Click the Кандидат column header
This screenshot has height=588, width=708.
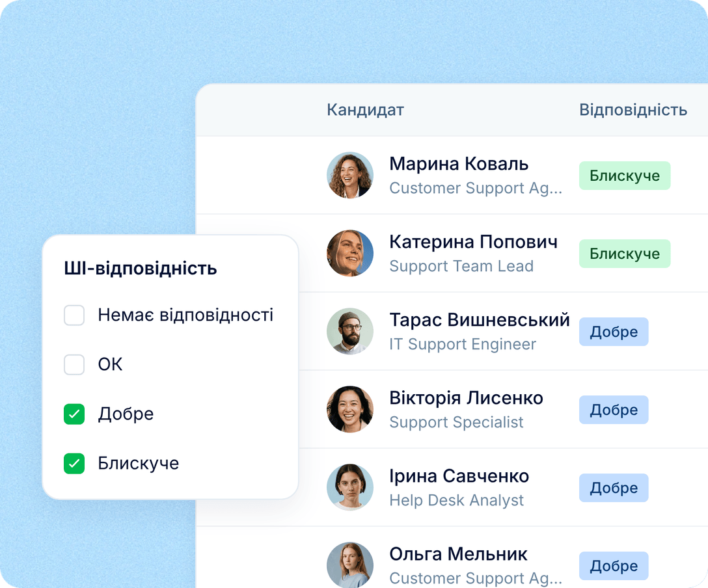pos(365,110)
